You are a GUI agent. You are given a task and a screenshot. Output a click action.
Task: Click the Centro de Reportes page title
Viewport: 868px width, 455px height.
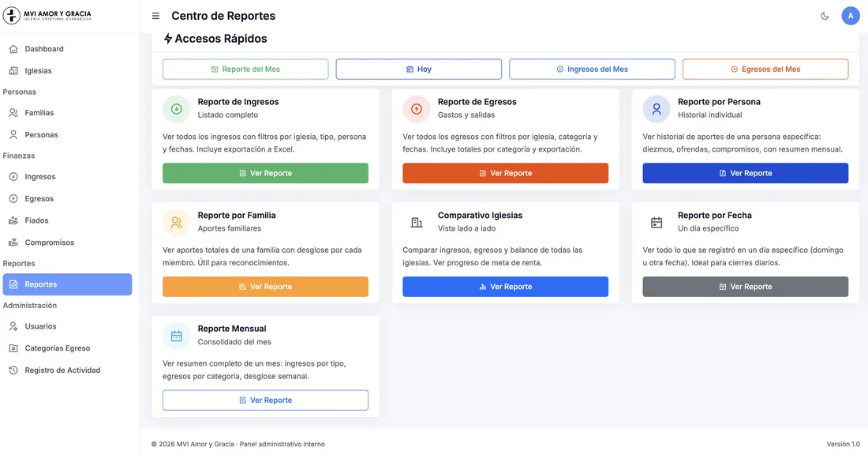click(x=223, y=16)
